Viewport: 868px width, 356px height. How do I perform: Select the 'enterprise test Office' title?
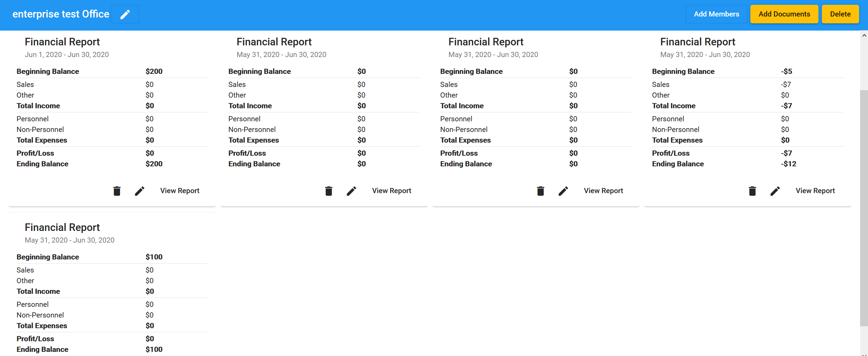coord(61,14)
